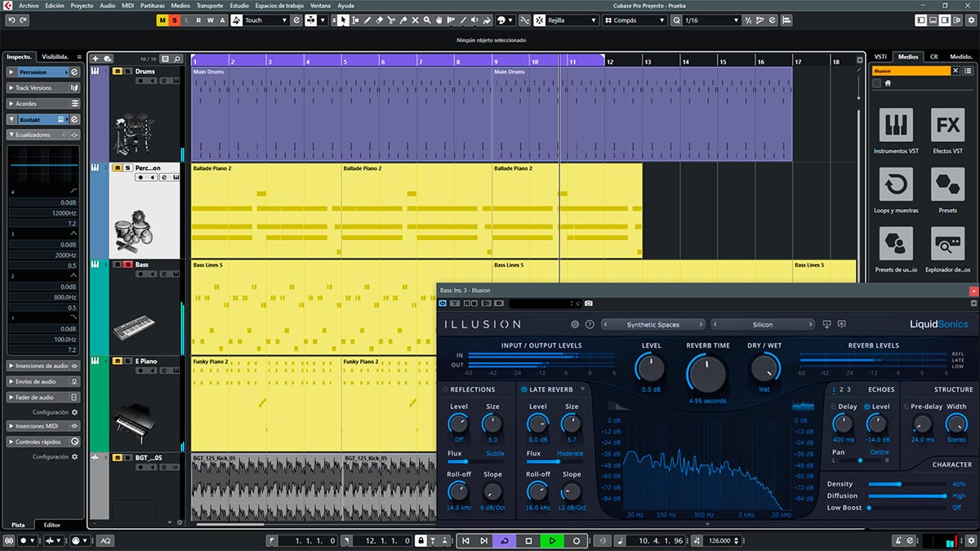Open the Silicon preset selector
Screen dimensions: 980x551
(763, 324)
